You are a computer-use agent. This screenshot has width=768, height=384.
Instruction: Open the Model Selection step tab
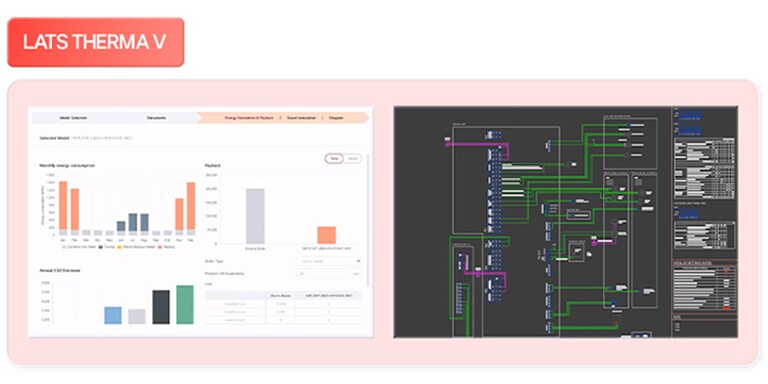tap(73, 118)
